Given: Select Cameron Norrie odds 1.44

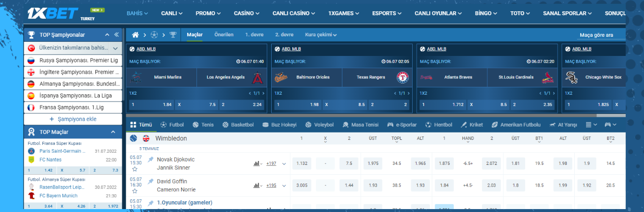Looking at the screenshot, I should tap(349, 185).
